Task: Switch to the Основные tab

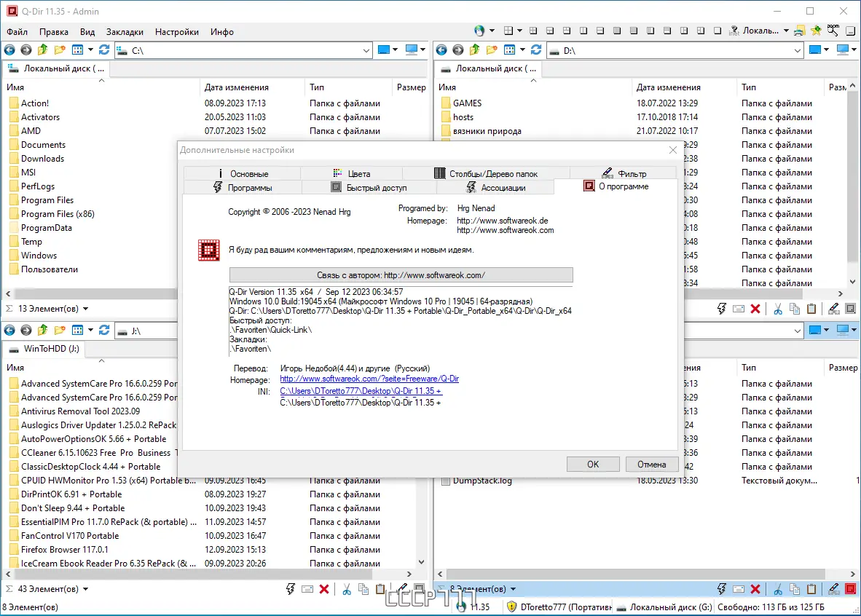Action: pyautogui.click(x=242, y=173)
